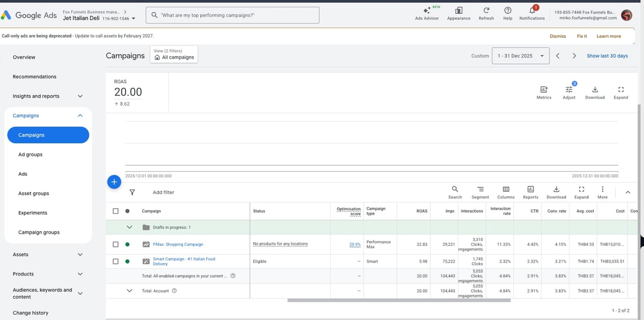This screenshot has width=644, height=320.
Task: Collapse the table toolbar chevron
Action: [627, 192]
